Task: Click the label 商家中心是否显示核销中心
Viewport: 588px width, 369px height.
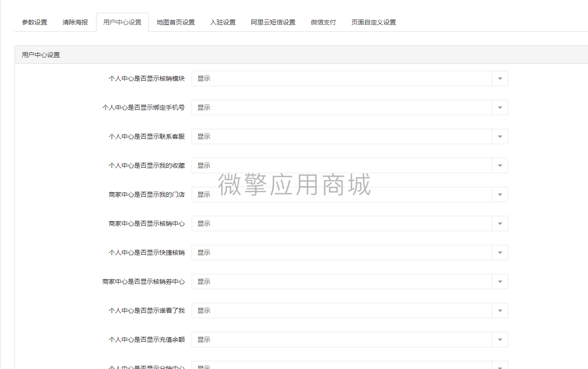Action: [x=147, y=223]
